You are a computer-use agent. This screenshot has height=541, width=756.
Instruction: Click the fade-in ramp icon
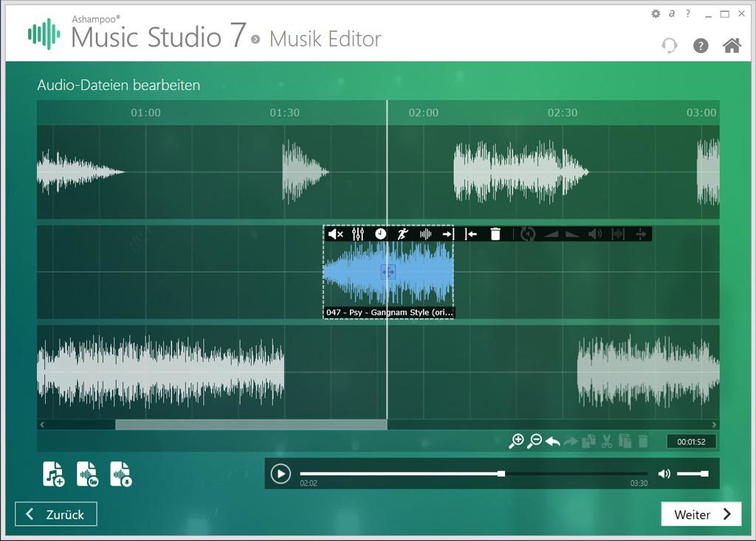551,235
